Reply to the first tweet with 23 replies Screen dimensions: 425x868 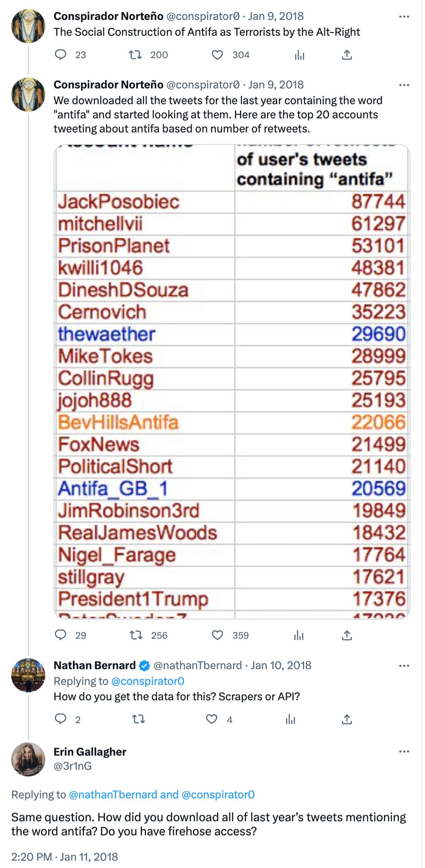(61, 55)
